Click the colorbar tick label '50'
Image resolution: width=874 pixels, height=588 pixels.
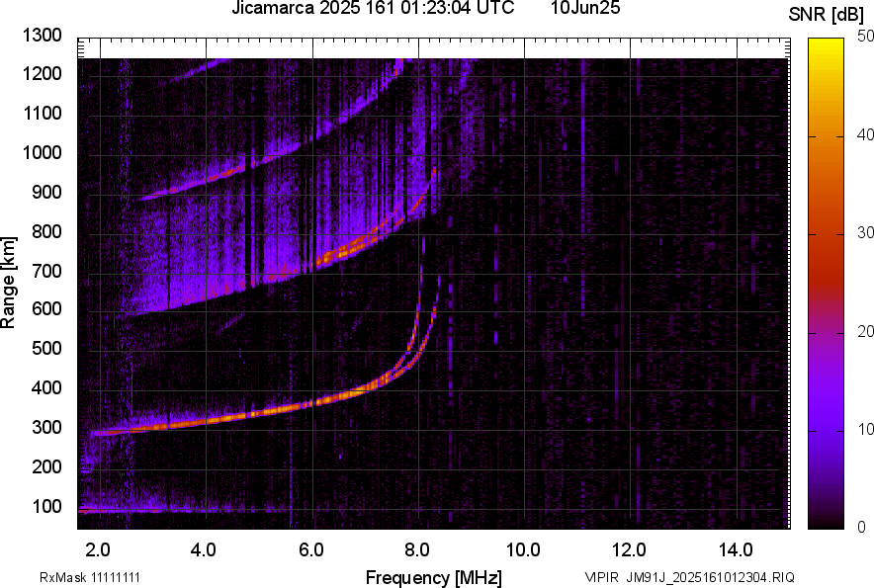pos(866,37)
